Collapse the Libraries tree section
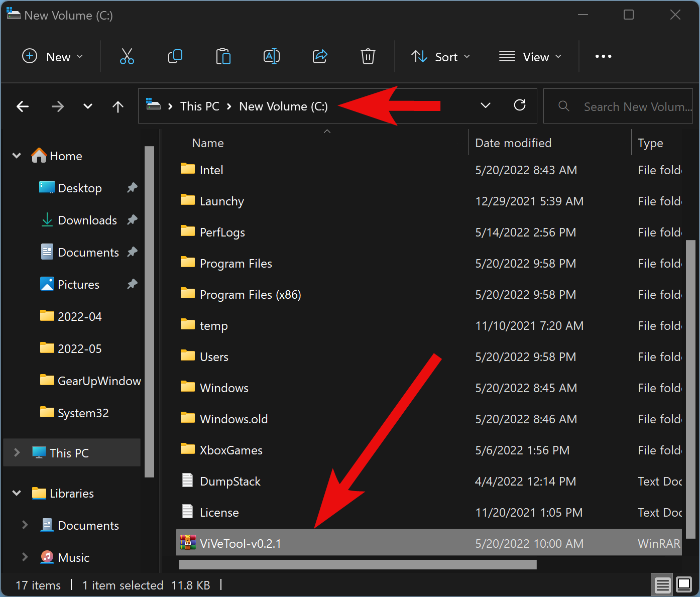Screen dimensions: 700x597 coord(17,493)
